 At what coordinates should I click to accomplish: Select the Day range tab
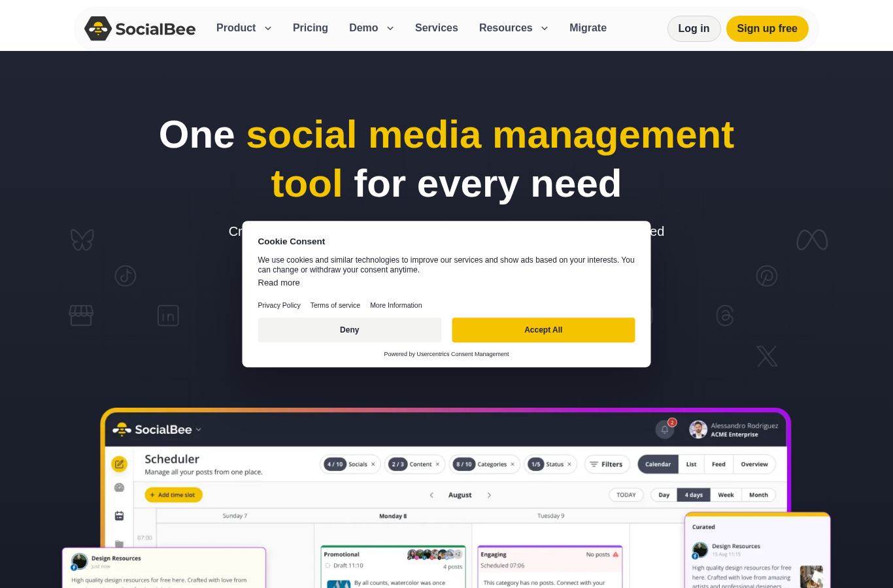[x=664, y=495]
